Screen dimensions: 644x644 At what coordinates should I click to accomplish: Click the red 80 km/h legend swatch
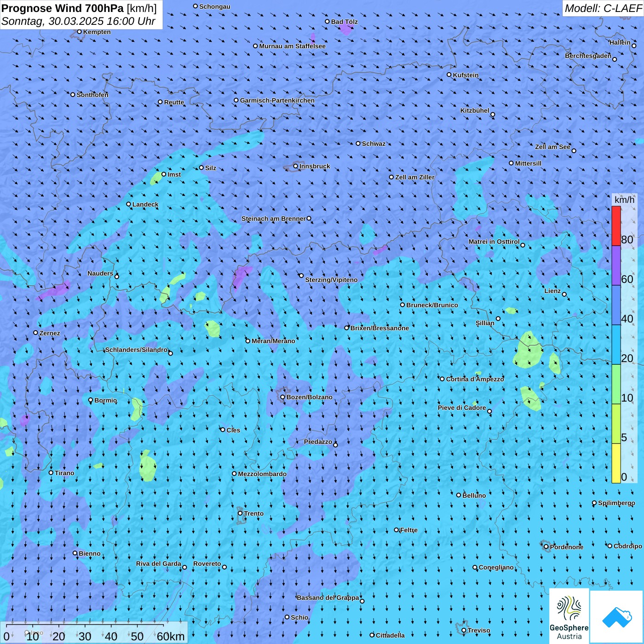click(616, 226)
